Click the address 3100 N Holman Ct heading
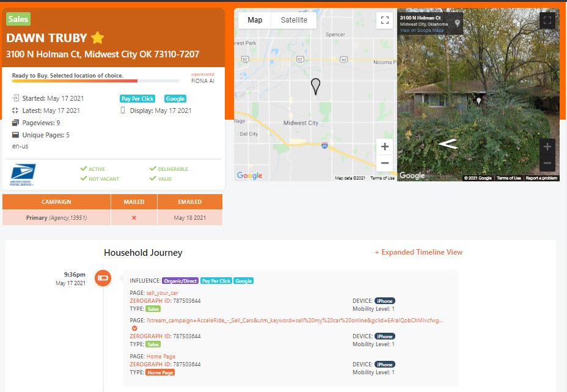 pos(103,54)
